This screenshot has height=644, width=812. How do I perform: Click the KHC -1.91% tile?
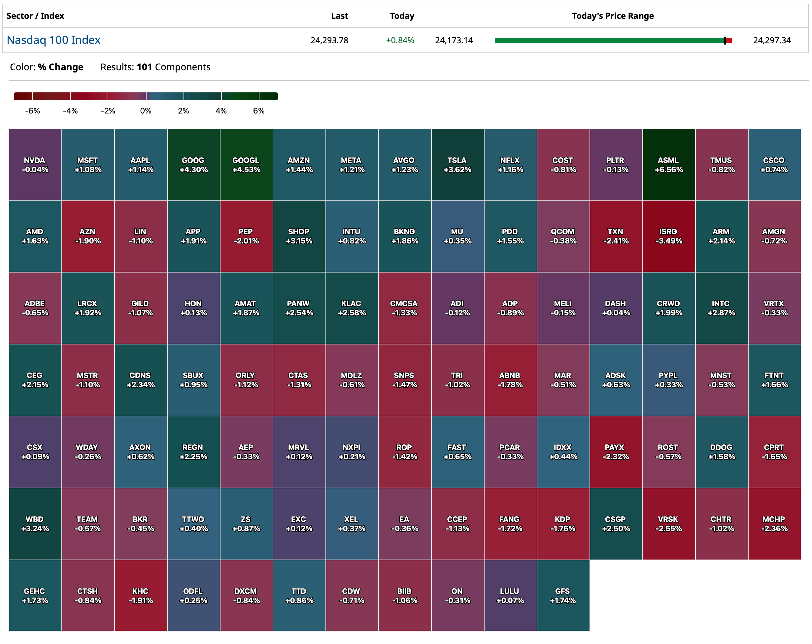141,596
